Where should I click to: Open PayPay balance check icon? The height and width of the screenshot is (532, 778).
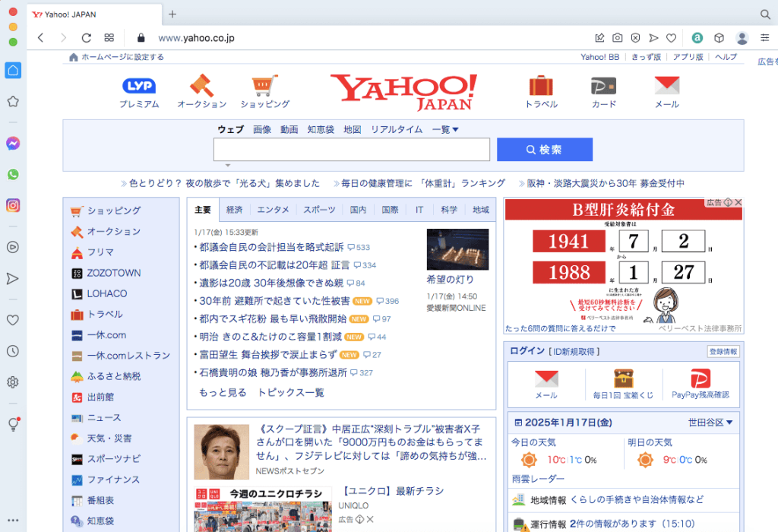coord(700,384)
